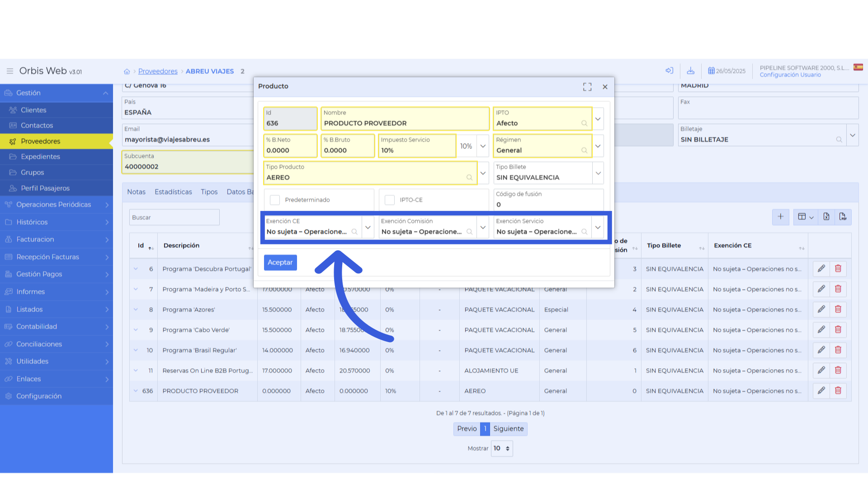The width and height of the screenshot is (868, 488).
Task: Close the Producto dialog
Action: pos(605,87)
